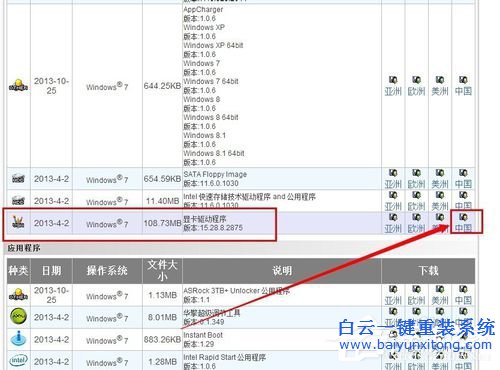This screenshot has height=370, width=500.
Task: Select the 1.28MB file size cell
Action: point(163,362)
